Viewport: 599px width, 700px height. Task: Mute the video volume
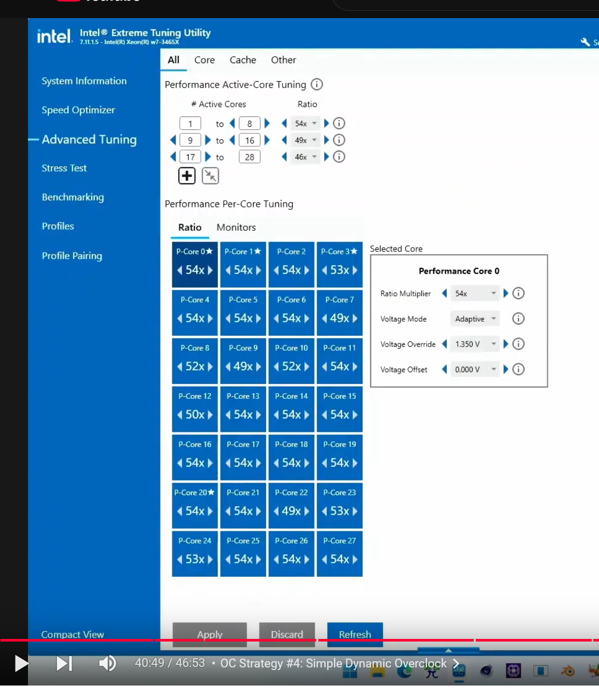click(108, 663)
